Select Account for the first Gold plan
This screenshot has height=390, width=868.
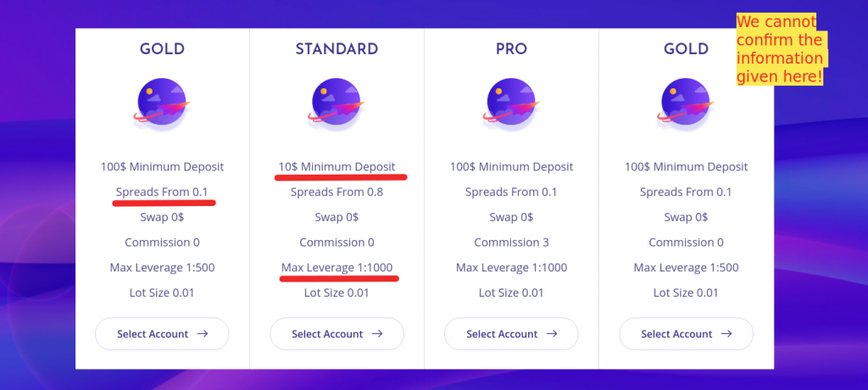(162, 334)
